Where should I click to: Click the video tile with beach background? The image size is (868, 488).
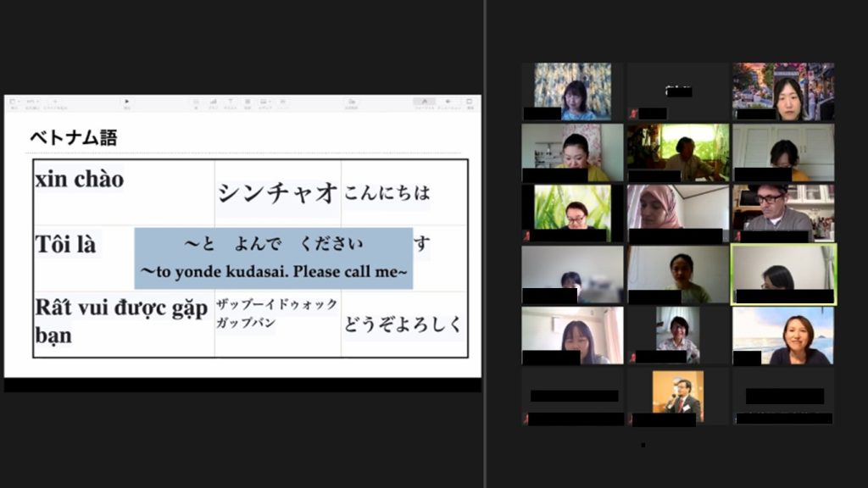pyautogui.click(x=783, y=335)
